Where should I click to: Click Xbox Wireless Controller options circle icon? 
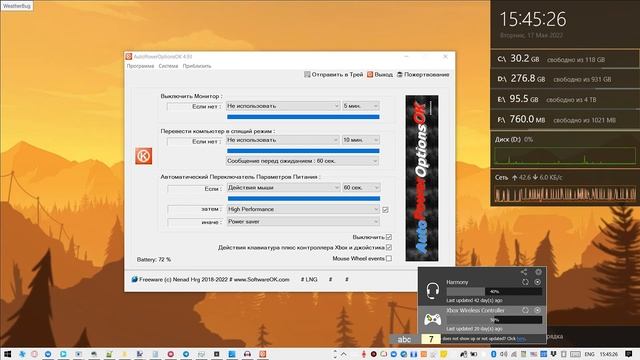[x=538, y=310]
